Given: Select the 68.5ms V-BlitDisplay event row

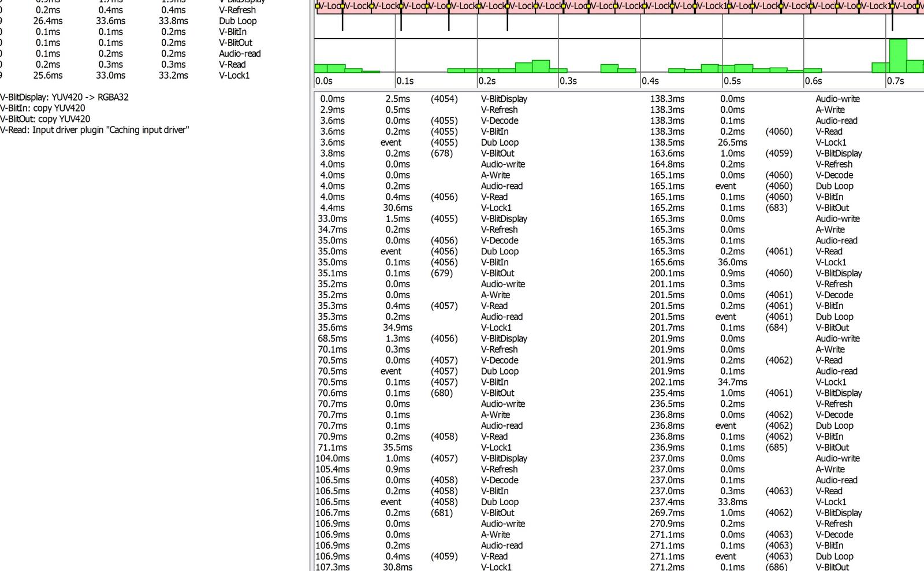Looking at the screenshot, I should [423, 338].
